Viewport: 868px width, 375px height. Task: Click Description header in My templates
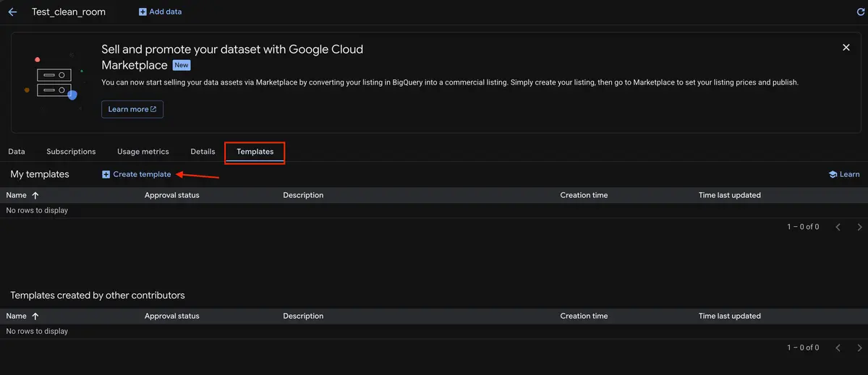[x=303, y=195]
